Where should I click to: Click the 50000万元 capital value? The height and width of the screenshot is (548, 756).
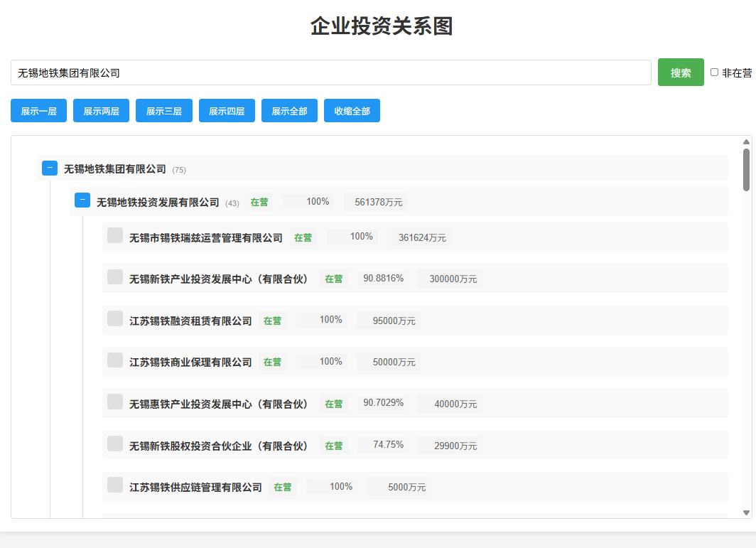click(394, 362)
